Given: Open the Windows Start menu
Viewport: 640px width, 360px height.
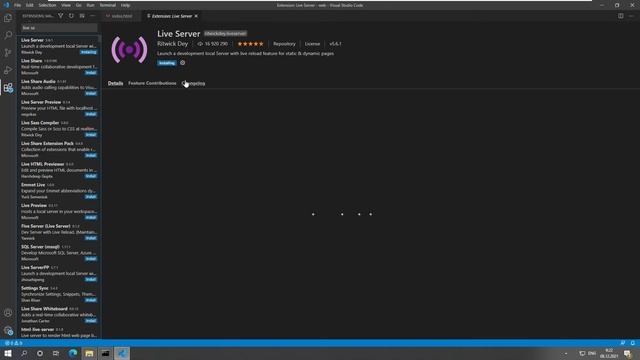Looking at the screenshot, I should (8, 353).
